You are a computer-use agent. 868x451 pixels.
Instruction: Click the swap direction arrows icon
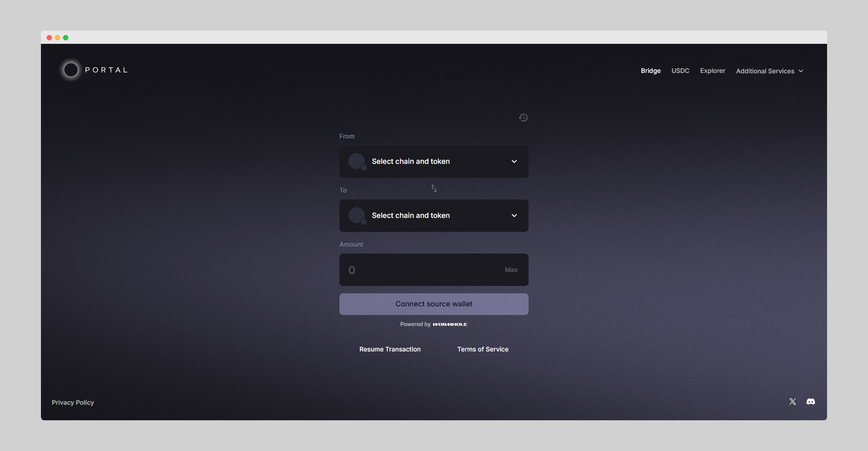[x=434, y=188]
